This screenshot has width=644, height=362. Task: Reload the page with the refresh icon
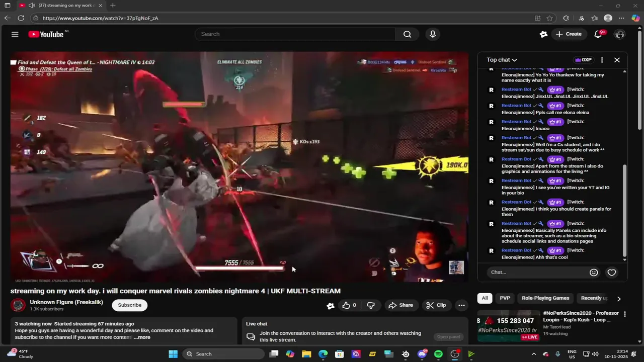click(21, 18)
